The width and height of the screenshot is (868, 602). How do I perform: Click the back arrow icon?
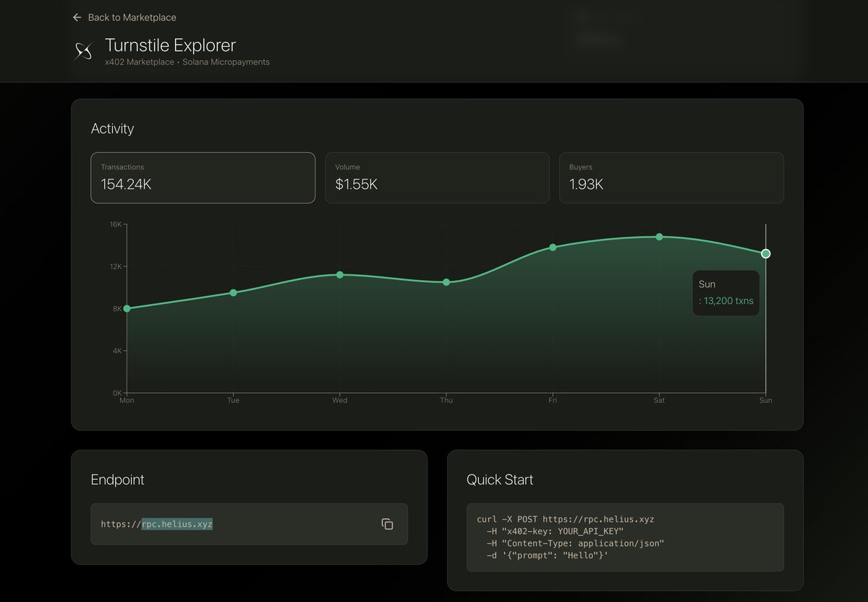click(77, 17)
